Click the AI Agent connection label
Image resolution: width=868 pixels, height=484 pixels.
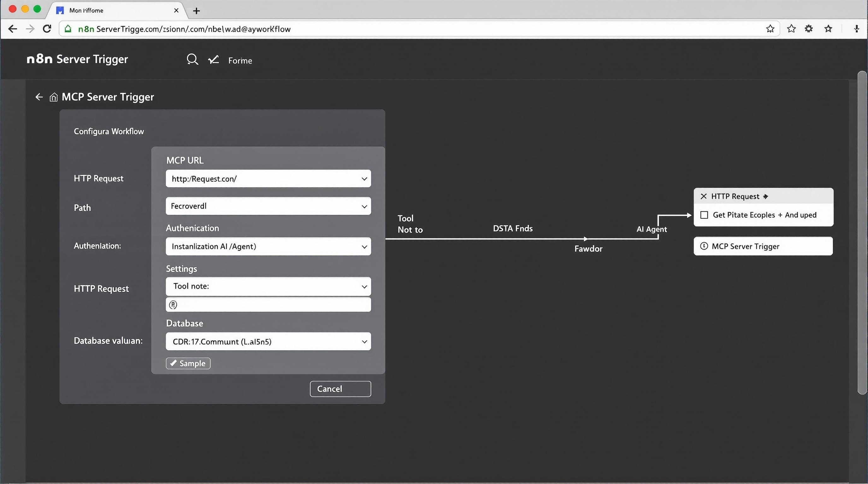coord(651,229)
